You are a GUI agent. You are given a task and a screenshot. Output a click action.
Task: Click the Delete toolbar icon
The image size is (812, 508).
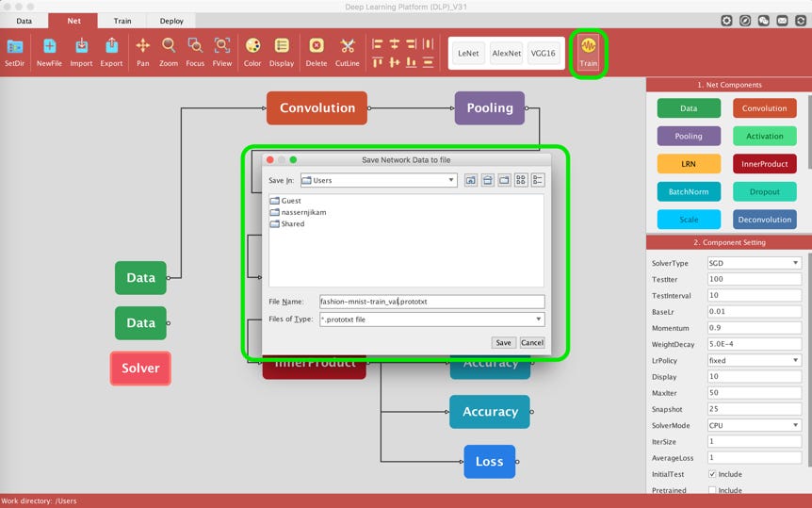click(x=317, y=45)
